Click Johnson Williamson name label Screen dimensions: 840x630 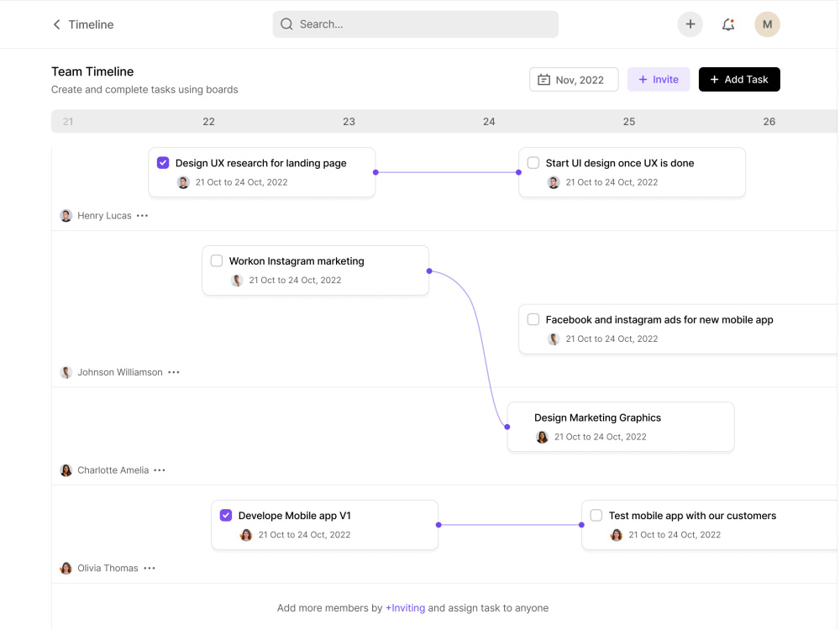coord(120,372)
